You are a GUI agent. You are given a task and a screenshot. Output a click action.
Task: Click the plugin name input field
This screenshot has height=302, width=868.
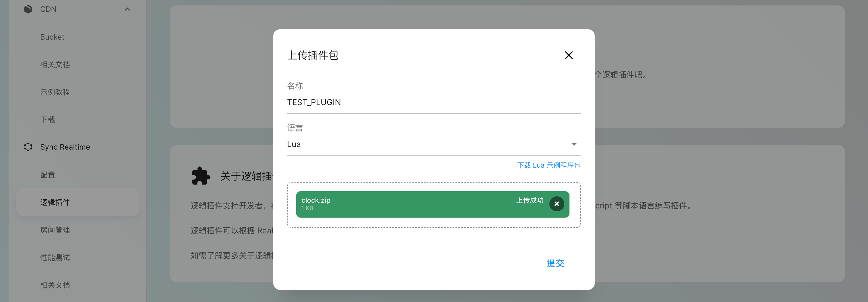tap(433, 102)
